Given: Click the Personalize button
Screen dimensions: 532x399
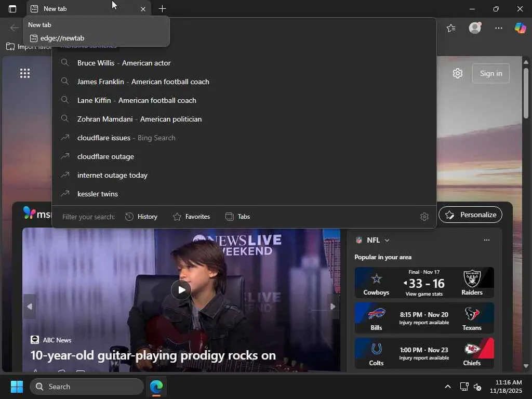Looking at the screenshot, I should pyautogui.click(x=470, y=215).
